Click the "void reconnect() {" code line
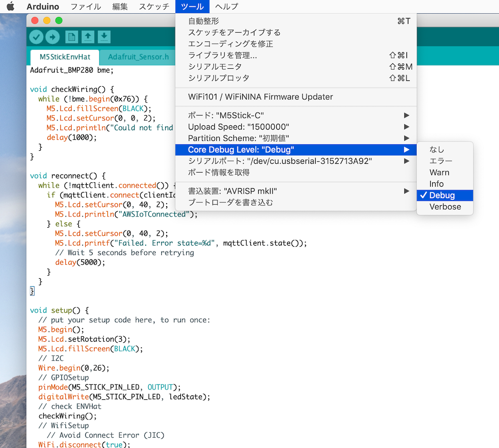The image size is (499, 448). [68, 176]
